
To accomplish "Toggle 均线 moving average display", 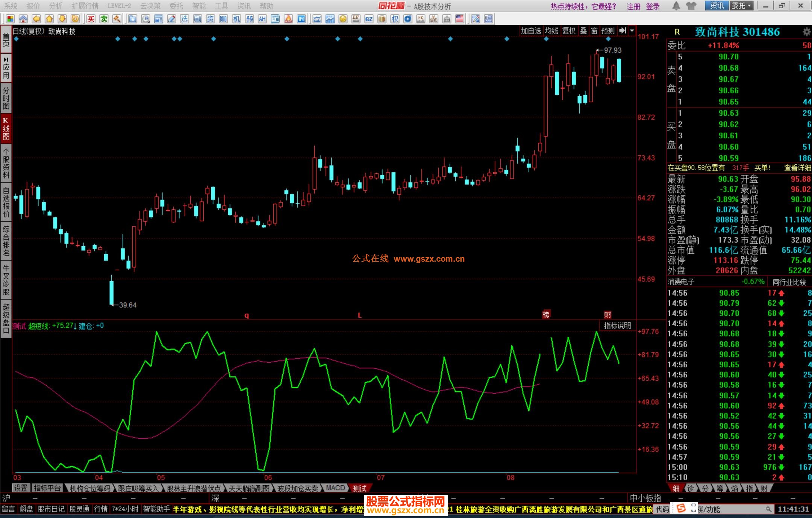I will pos(551,31).
